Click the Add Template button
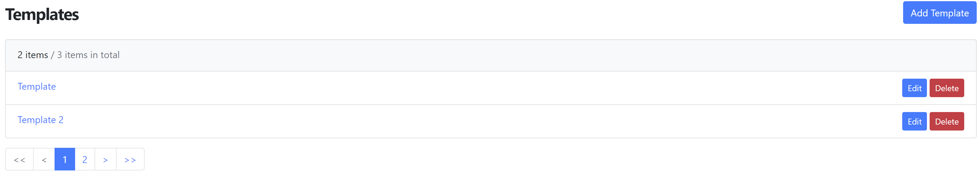Image resolution: width=980 pixels, height=177 pixels. tap(939, 13)
